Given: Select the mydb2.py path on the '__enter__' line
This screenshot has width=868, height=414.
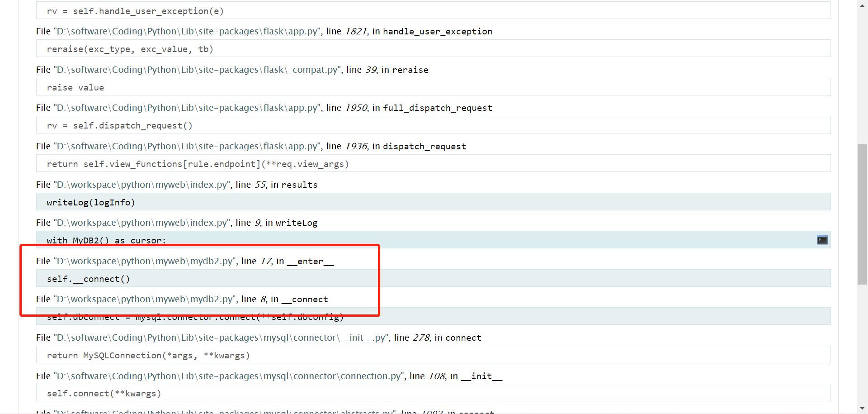Looking at the screenshot, I should point(145,261).
